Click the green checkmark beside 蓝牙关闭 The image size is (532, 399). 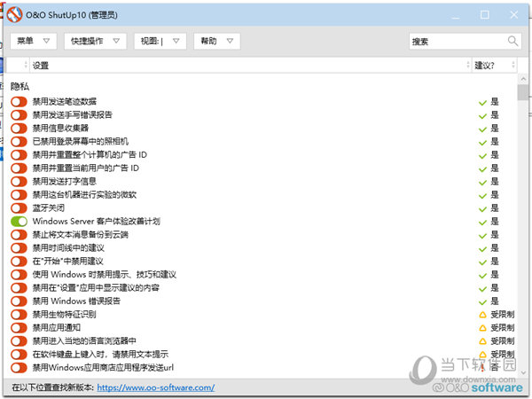[482, 209]
